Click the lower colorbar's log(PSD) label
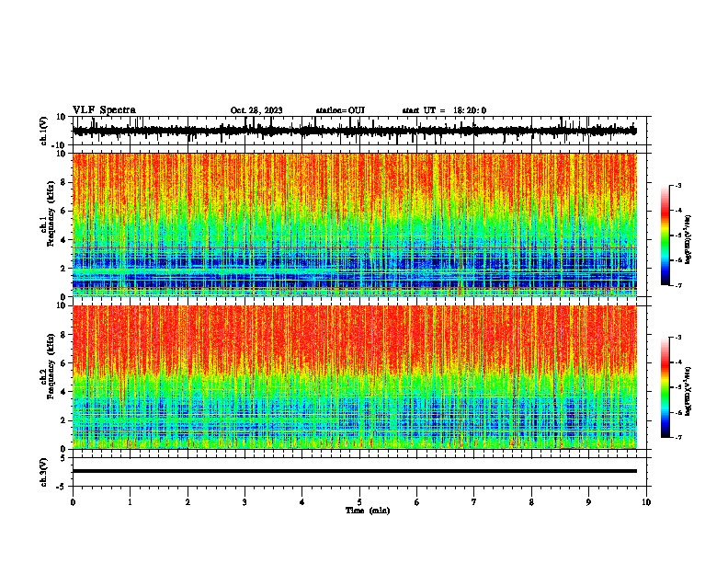Viewport: 728px width, 563px height. 688,391
